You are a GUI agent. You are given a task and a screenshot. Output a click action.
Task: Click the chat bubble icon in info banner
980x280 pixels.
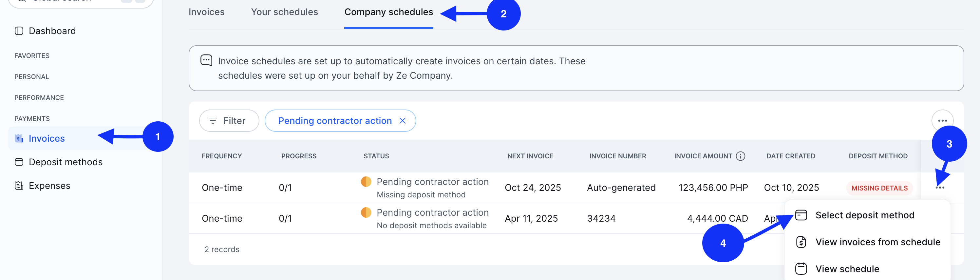tap(206, 61)
